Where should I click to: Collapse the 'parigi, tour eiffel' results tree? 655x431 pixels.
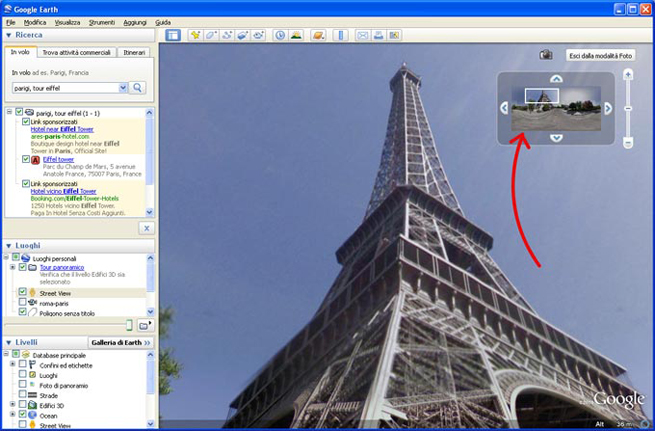click(9, 112)
